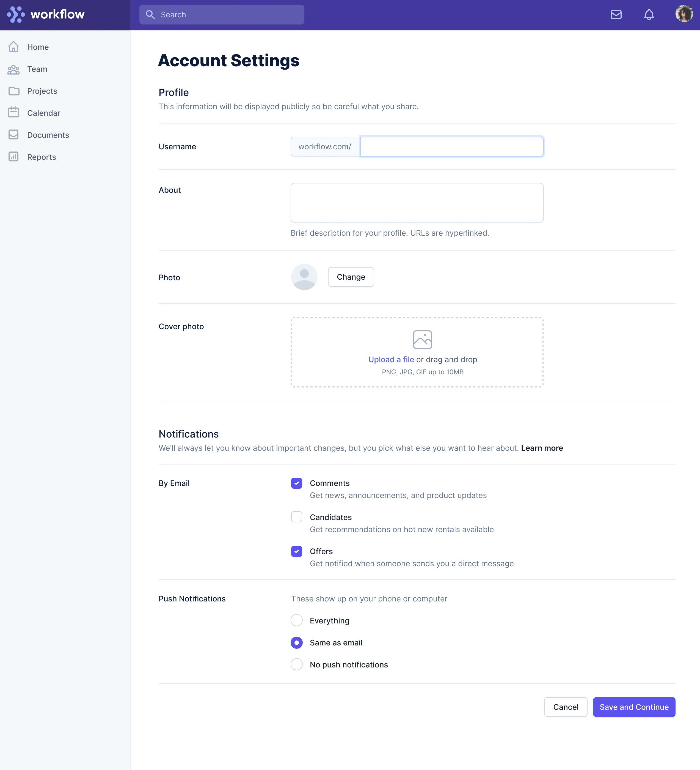Image resolution: width=700 pixels, height=770 pixels.
Task: Select No push notifications option
Action: pos(296,664)
